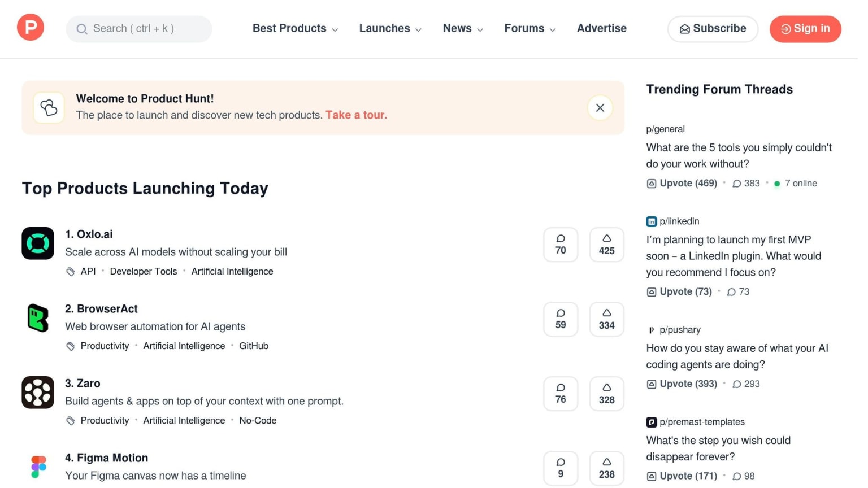Click the Productivity tag under BrowserAct
The image size is (868, 488).
tap(105, 346)
